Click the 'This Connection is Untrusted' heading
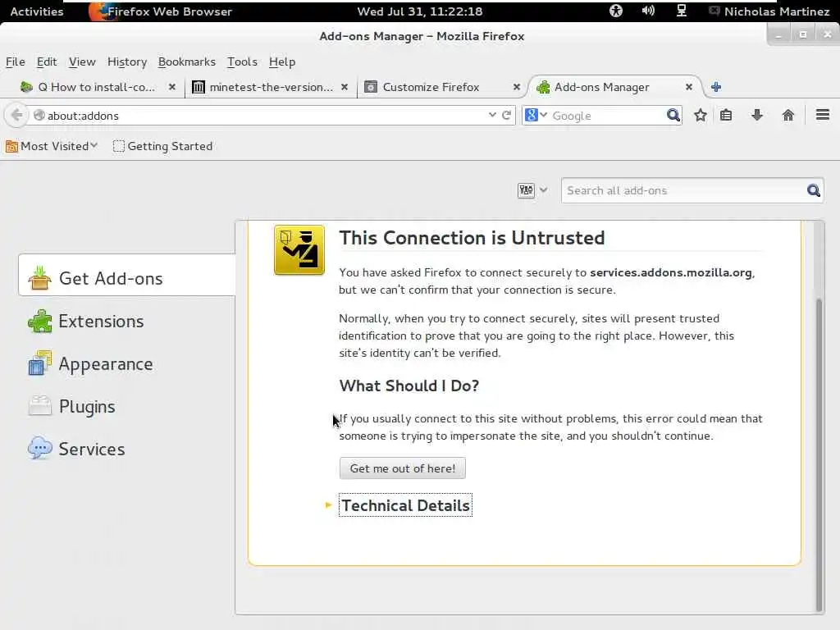840x630 pixels. click(x=472, y=238)
